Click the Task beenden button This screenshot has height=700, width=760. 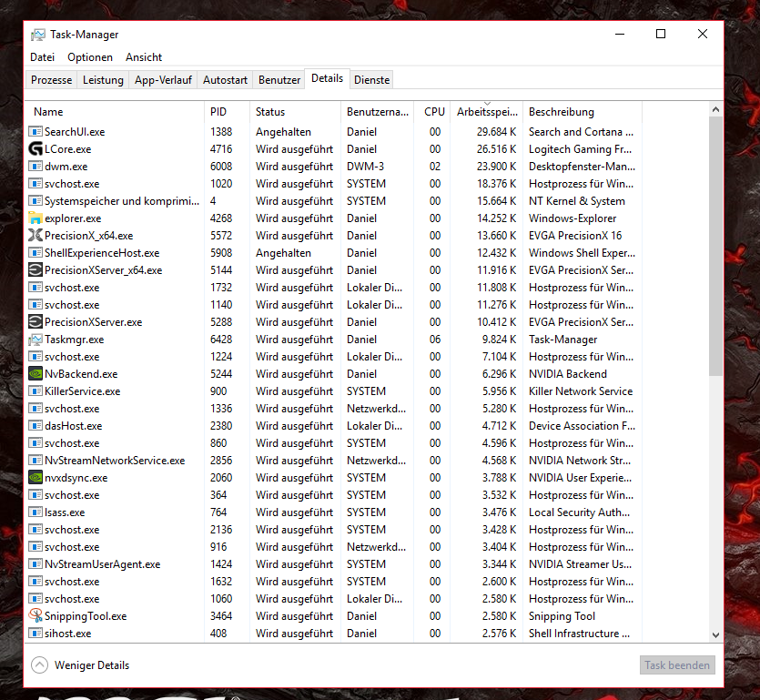pyautogui.click(x=677, y=665)
